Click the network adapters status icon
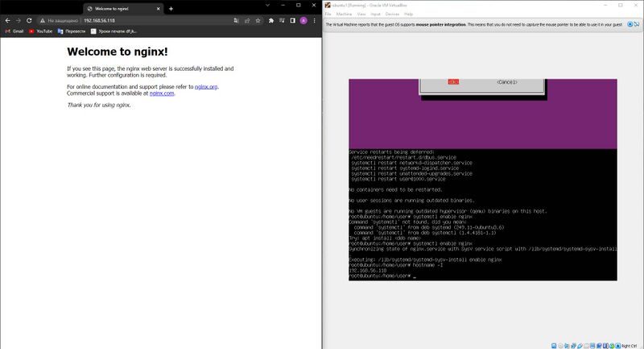 [x=573, y=346]
